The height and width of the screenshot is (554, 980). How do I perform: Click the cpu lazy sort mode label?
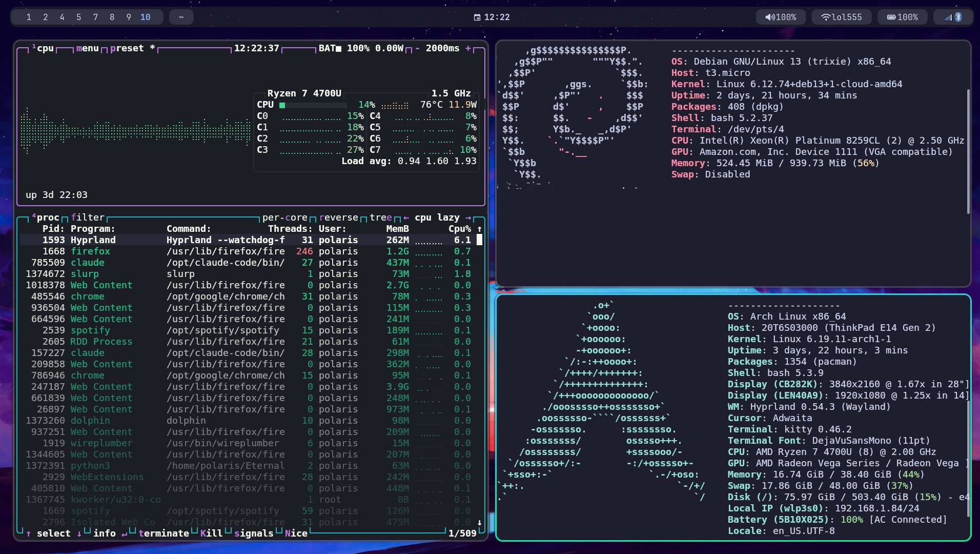click(437, 217)
